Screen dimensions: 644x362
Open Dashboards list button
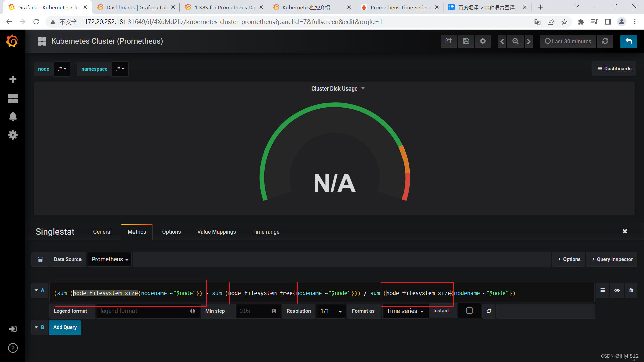(x=614, y=69)
